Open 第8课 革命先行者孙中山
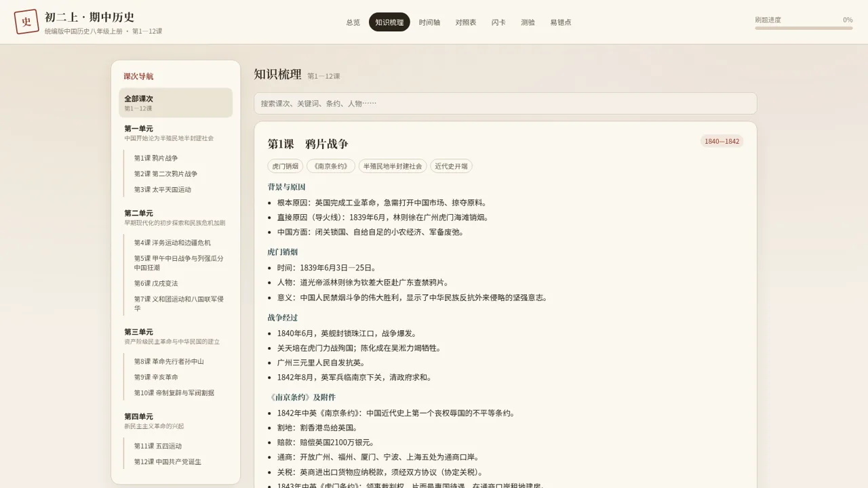 169,362
